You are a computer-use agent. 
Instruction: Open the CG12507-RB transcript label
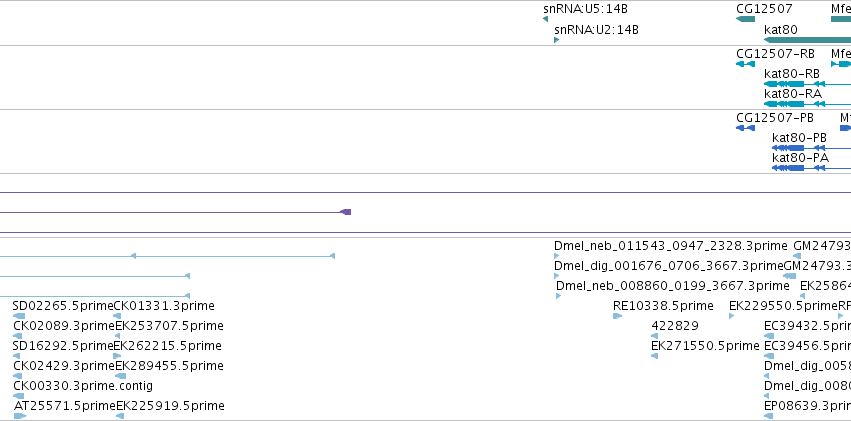click(x=776, y=54)
